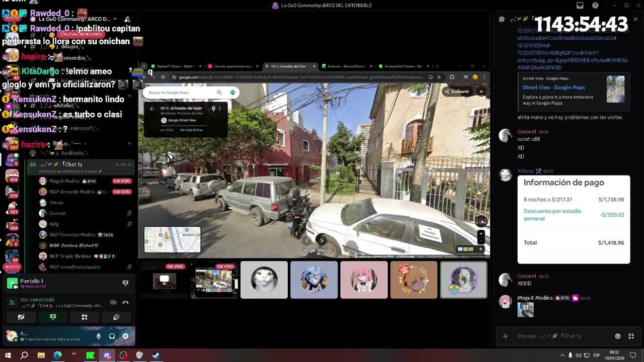
Task: Select live Street View stream thumbnail
Action: tap(214, 280)
